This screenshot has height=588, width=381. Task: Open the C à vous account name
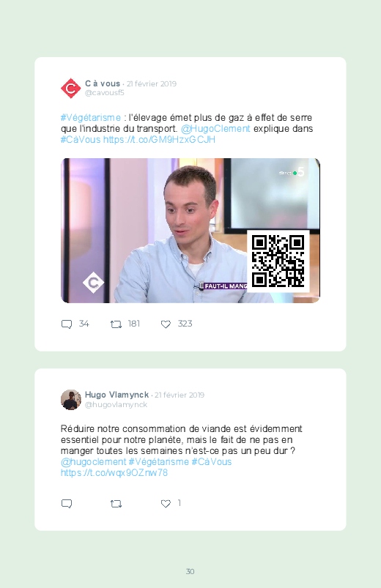[103, 83]
